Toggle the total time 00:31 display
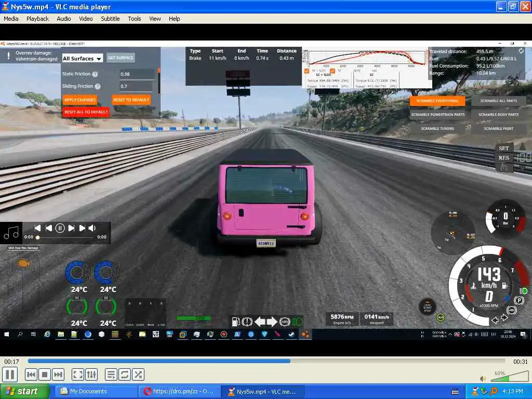 tap(520, 362)
